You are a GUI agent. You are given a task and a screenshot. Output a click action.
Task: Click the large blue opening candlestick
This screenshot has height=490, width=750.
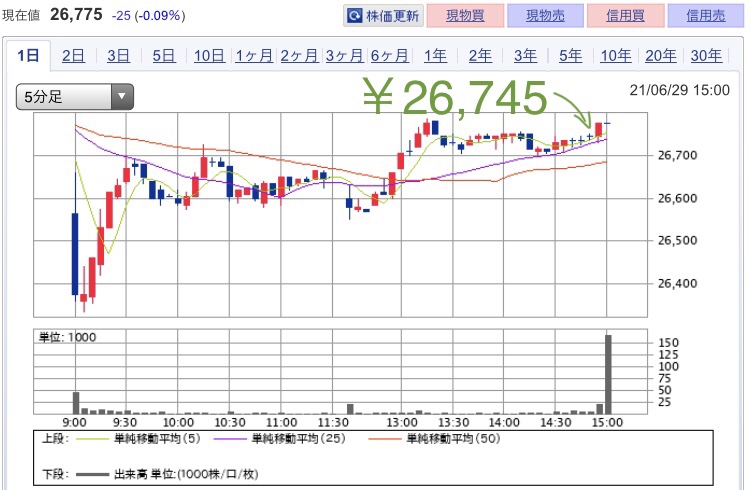click(75, 254)
